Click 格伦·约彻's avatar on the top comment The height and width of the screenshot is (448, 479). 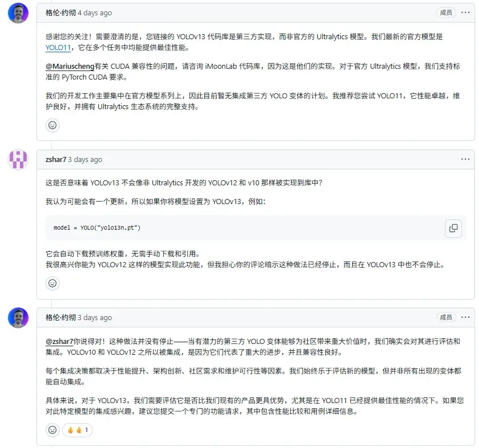18,13
